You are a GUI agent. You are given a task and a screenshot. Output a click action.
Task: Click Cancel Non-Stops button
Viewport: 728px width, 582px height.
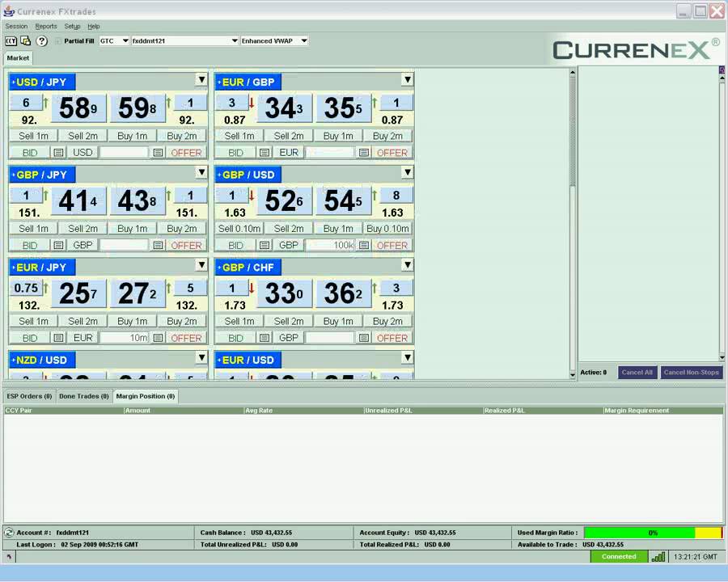click(692, 372)
